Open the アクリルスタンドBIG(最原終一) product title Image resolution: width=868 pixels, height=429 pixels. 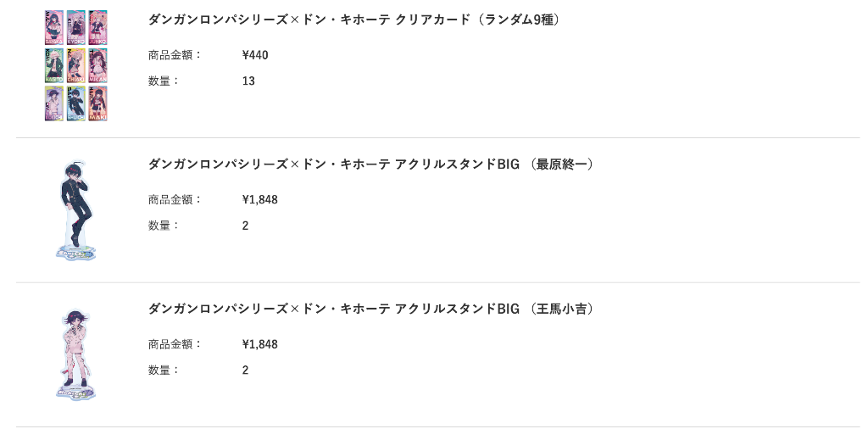[x=371, y=164]
